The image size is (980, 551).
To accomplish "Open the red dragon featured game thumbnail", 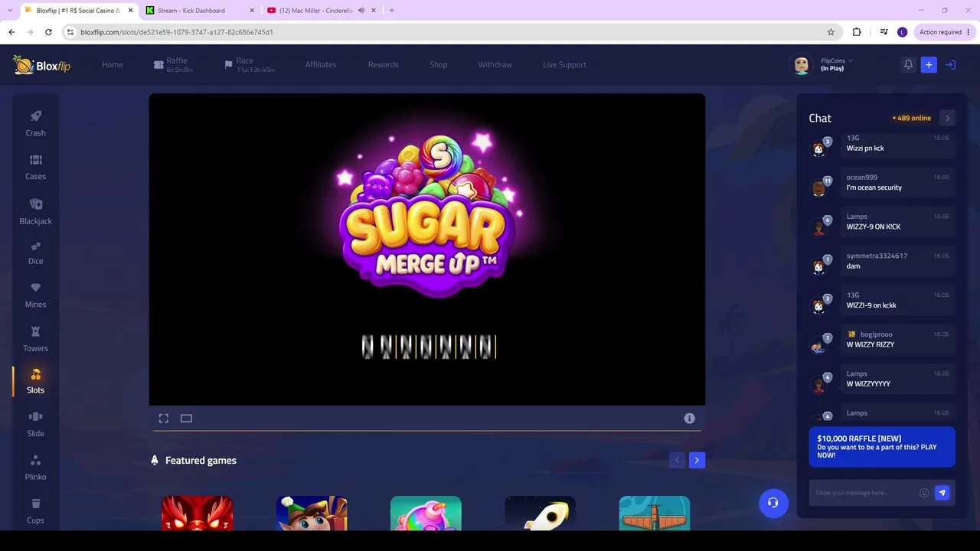I will point(198,513).
